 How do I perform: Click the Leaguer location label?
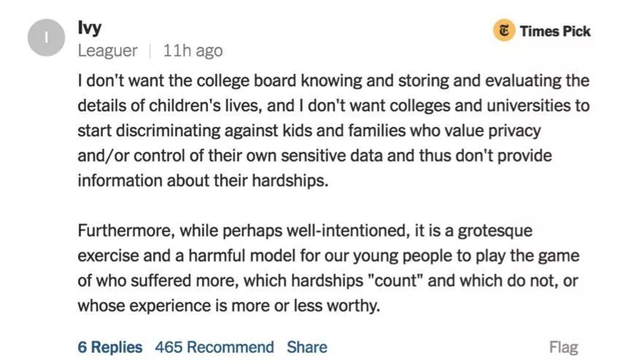point(107,51)
